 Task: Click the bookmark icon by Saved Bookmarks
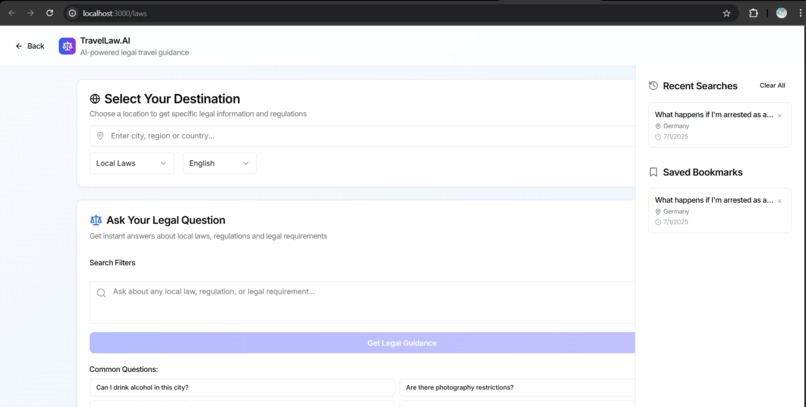pyautogui.click(x=653, y=172)
